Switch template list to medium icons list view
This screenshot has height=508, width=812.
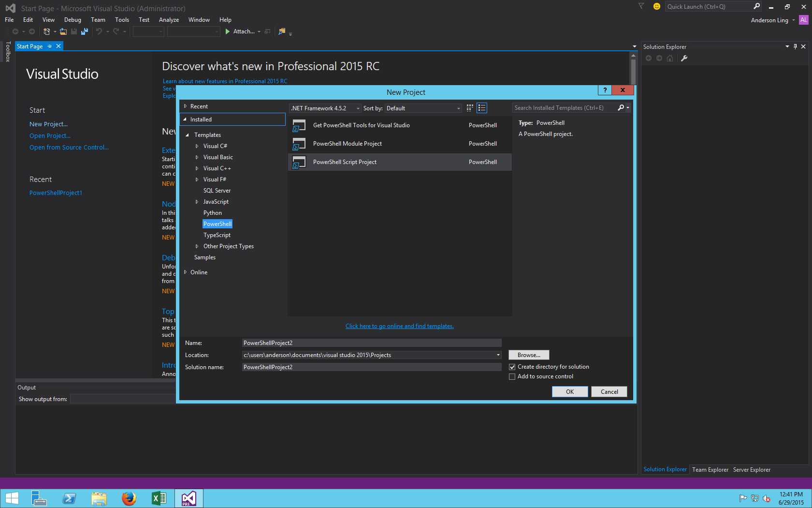(x=482, y=108)
